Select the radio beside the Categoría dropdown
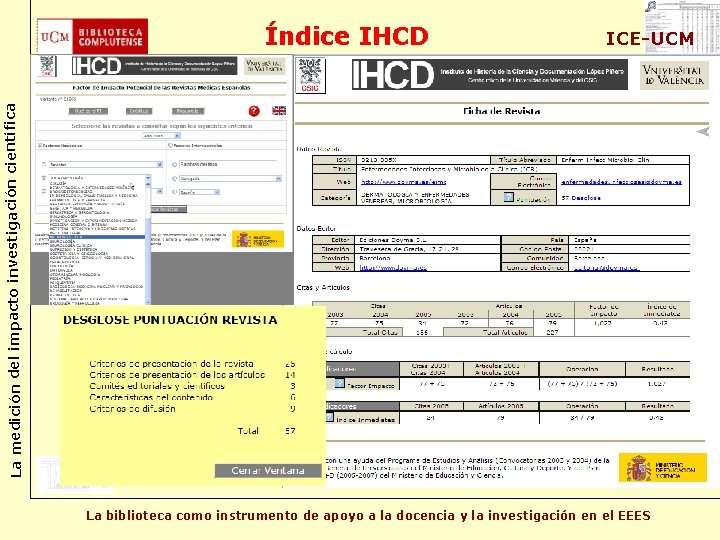Screen dimensions: 720x540 (174, 179)
